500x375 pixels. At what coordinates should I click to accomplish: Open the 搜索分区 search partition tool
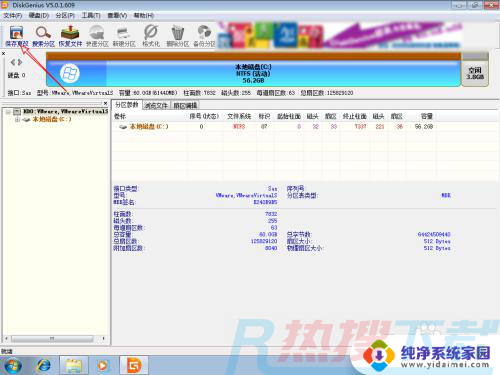pos(43,36)
